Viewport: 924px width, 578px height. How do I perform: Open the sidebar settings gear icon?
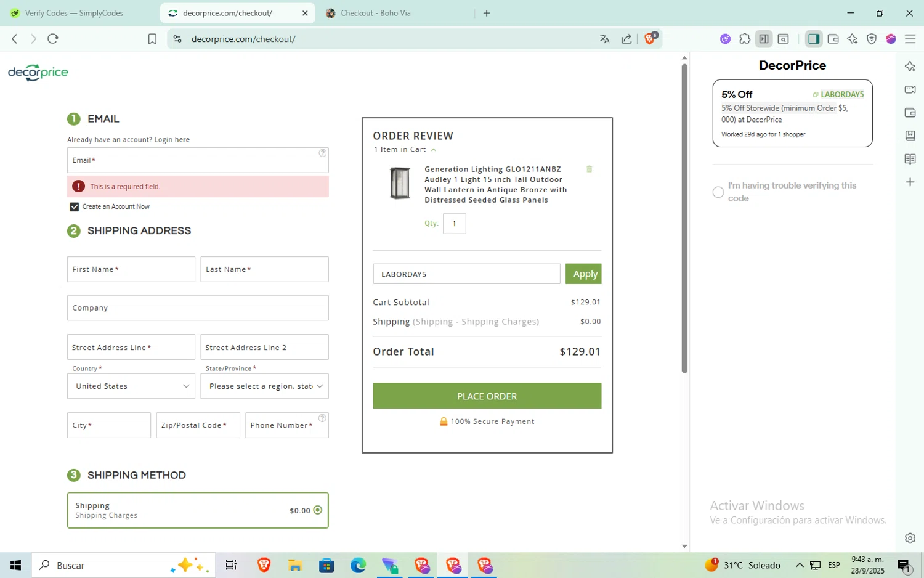[x=910, y=538]
